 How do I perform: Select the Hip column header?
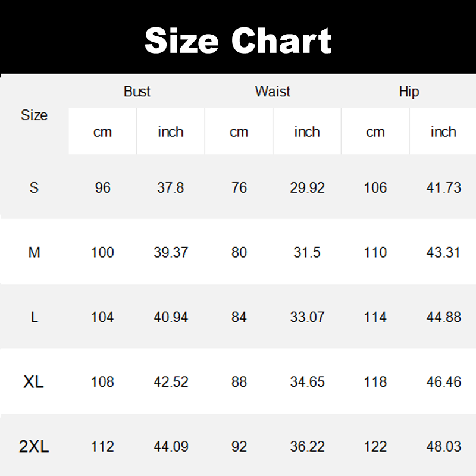tap(409, 92)
